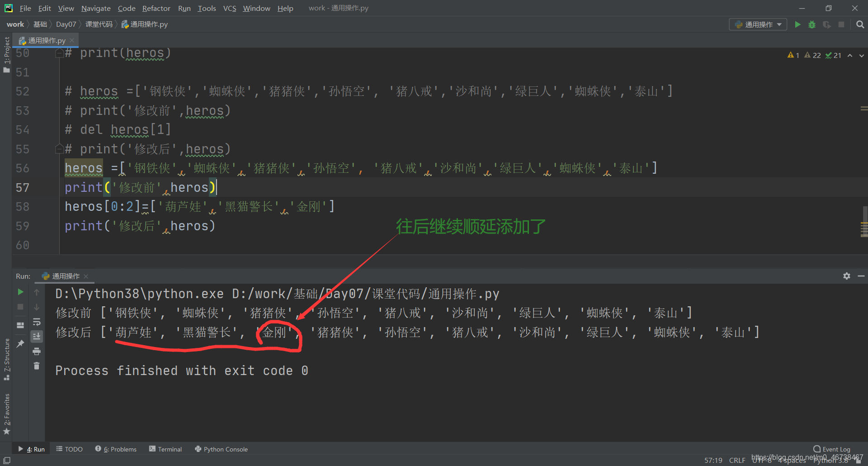Open the Code menu
Viewport: 868px width, 466px height.
click(x=127, y=8)
